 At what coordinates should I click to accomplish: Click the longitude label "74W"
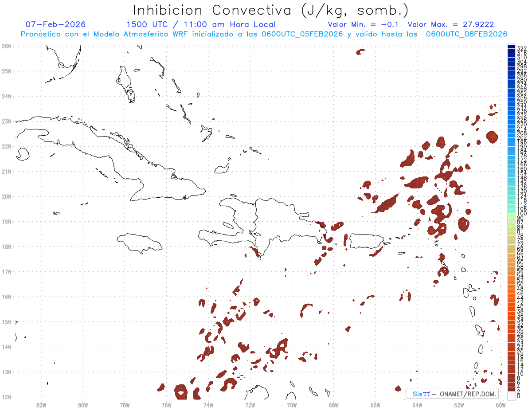(208, 405)
